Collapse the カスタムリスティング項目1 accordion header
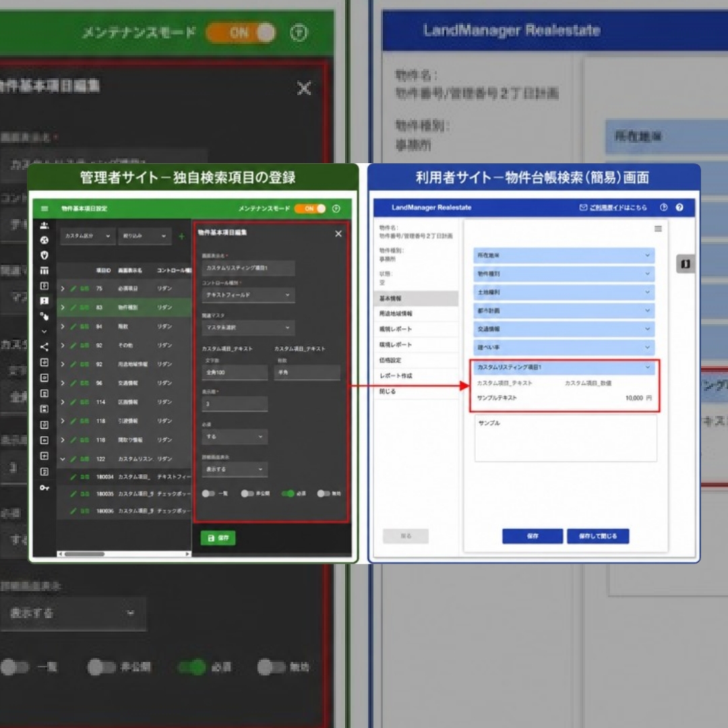Viewport: 728px width, 728px height. click(564, 367)
